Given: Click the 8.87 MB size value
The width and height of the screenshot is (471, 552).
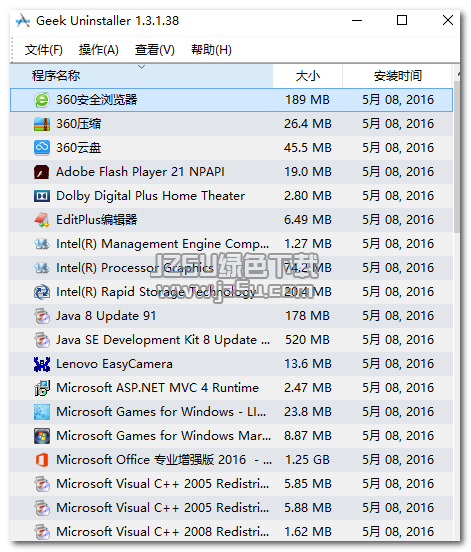Looking at the screenshot, I should pyautogui.click(x=308, y=436).
